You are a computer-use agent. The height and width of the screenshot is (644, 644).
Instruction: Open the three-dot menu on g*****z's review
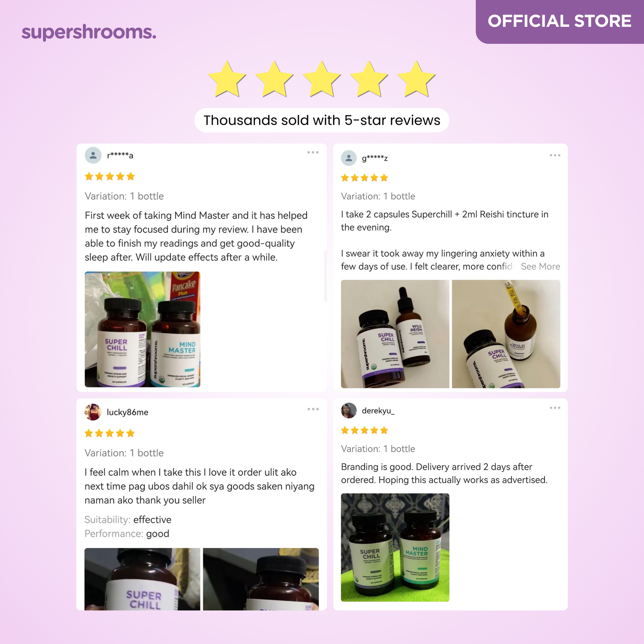pos(555,155)
